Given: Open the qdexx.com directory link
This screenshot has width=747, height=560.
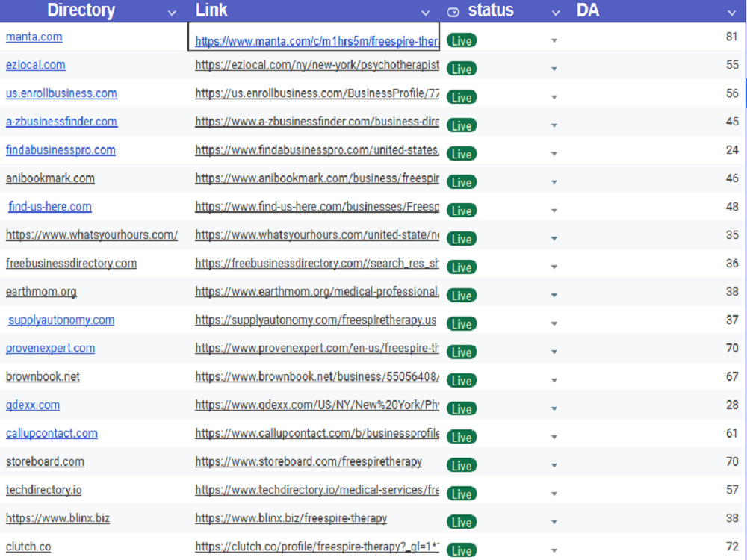Looking at the screenshot, I should [x=32, y=405].
